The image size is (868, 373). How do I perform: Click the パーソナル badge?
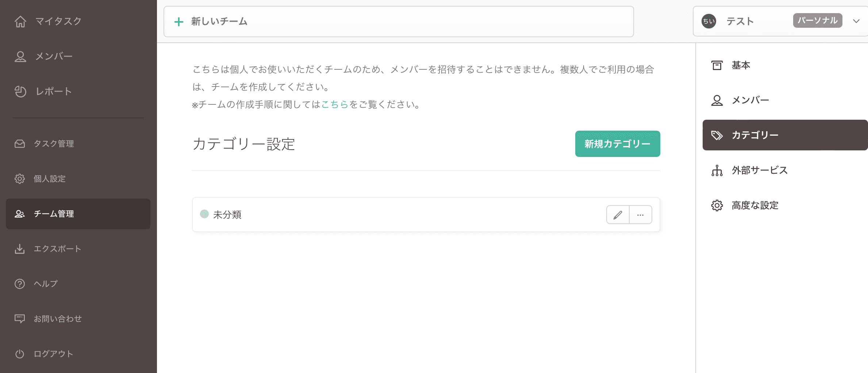[818, 20]
